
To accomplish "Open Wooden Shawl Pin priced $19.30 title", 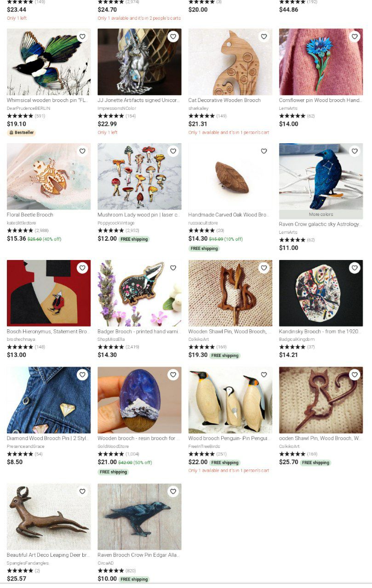I will pos(228,332).
